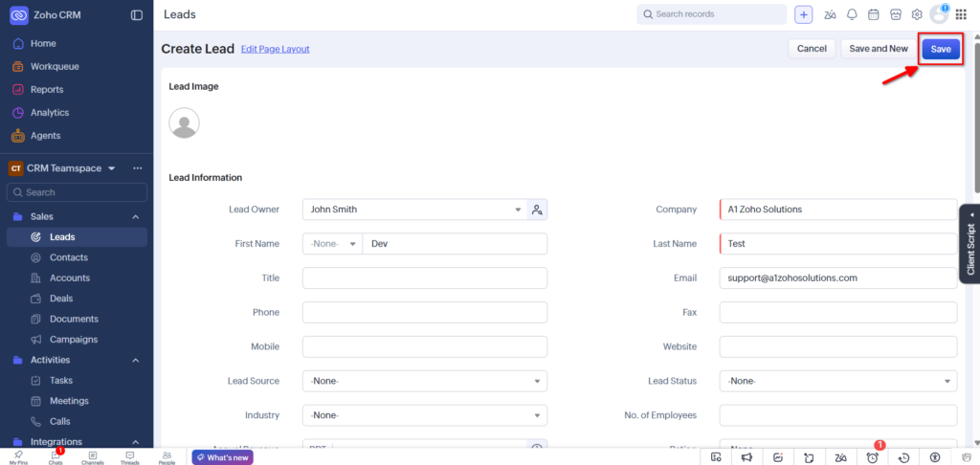The width and height of the screenshot is (980, 465).
Task: Click the No. of Employees field
Action: click(838, 415)
